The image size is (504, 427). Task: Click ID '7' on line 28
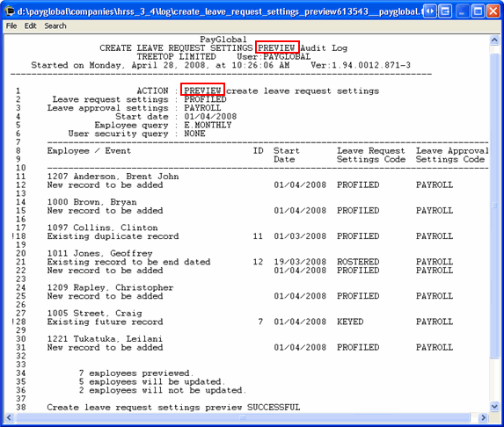point(260,322)
